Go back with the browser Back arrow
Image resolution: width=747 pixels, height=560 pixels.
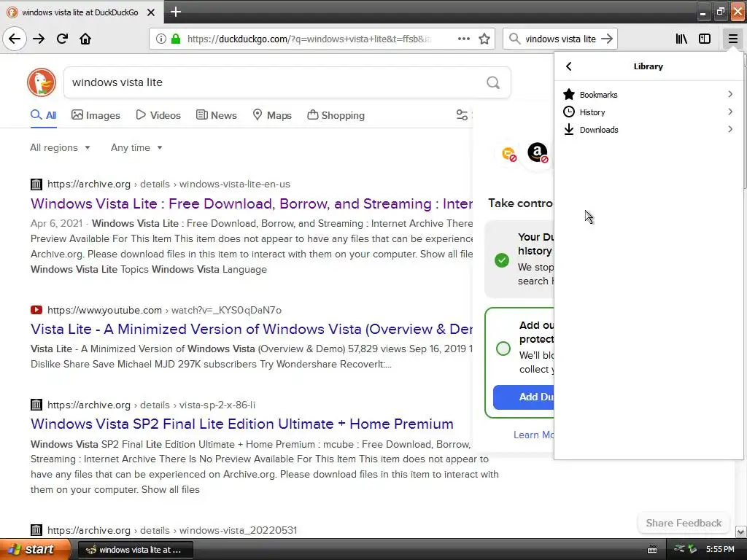(15, 39)
